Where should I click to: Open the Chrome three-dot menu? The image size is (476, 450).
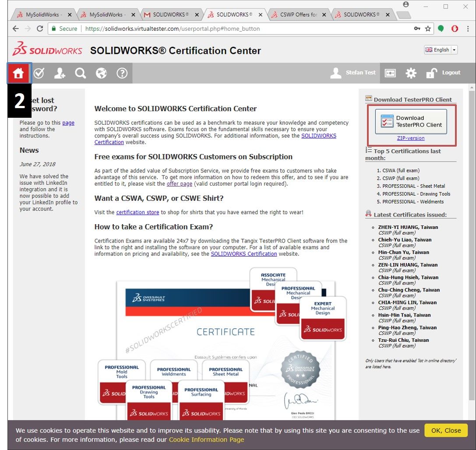point(468,29)
